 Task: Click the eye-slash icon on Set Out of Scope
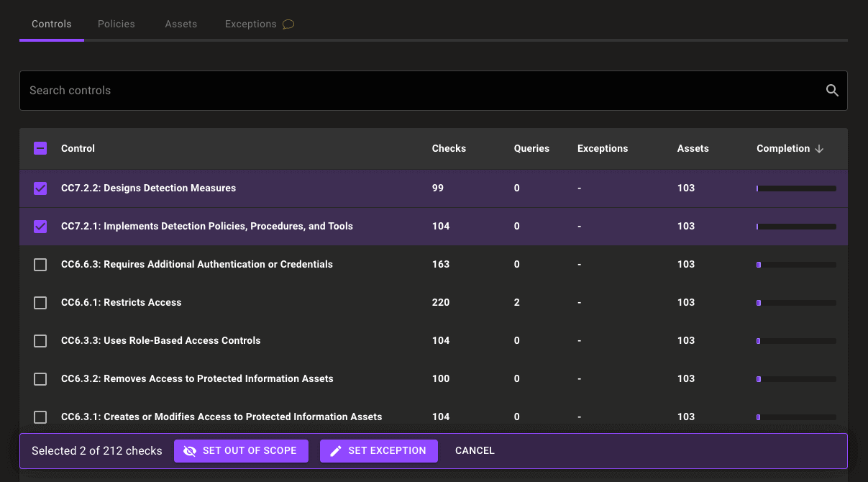tap(190, 451)
